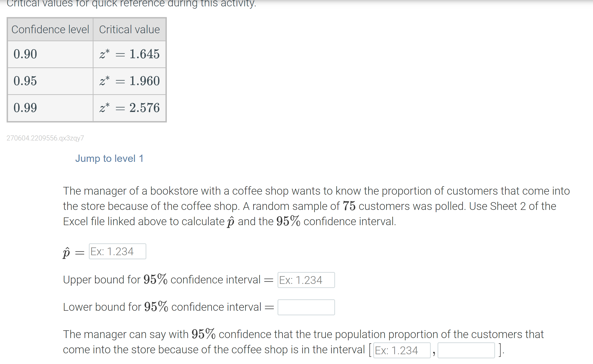Click the 0.95 confidence level cell
The height and width of the screenshot is (364, 593).
[x=25, y=81]
